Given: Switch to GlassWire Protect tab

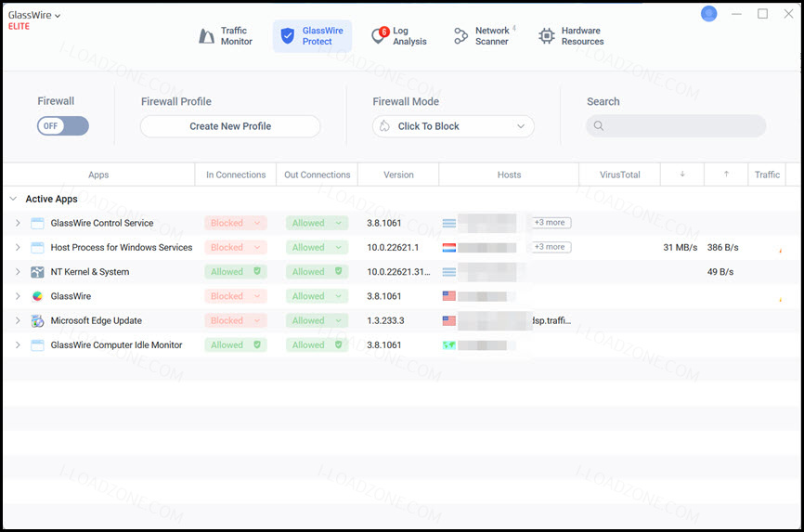Looking at the screenshot, I should (312, 36).
